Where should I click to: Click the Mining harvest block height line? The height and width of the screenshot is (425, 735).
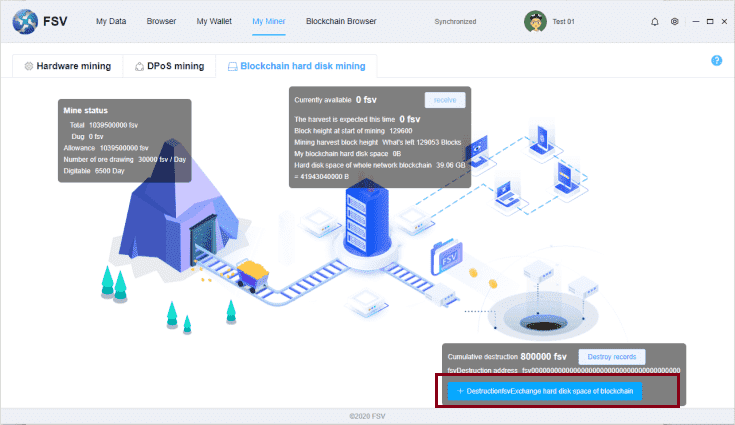(x=378, y=142)
